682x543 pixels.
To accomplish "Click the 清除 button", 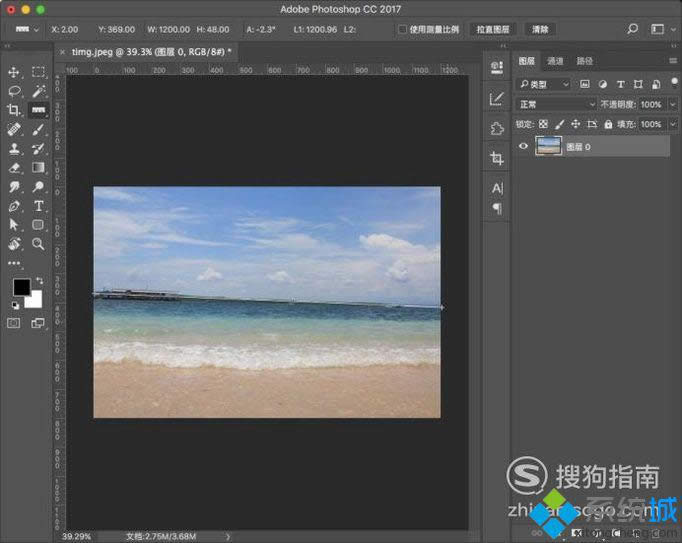I will click(x=540, y=30).
